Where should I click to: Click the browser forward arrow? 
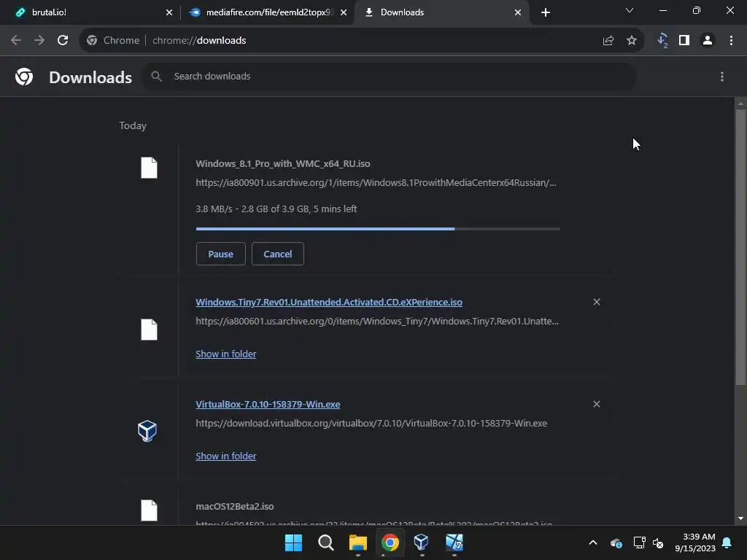[x=39, y=41]
